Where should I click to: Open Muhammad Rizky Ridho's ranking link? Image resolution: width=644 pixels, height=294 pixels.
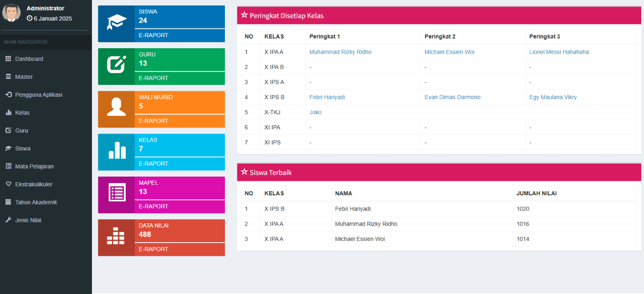click(340, 52)
